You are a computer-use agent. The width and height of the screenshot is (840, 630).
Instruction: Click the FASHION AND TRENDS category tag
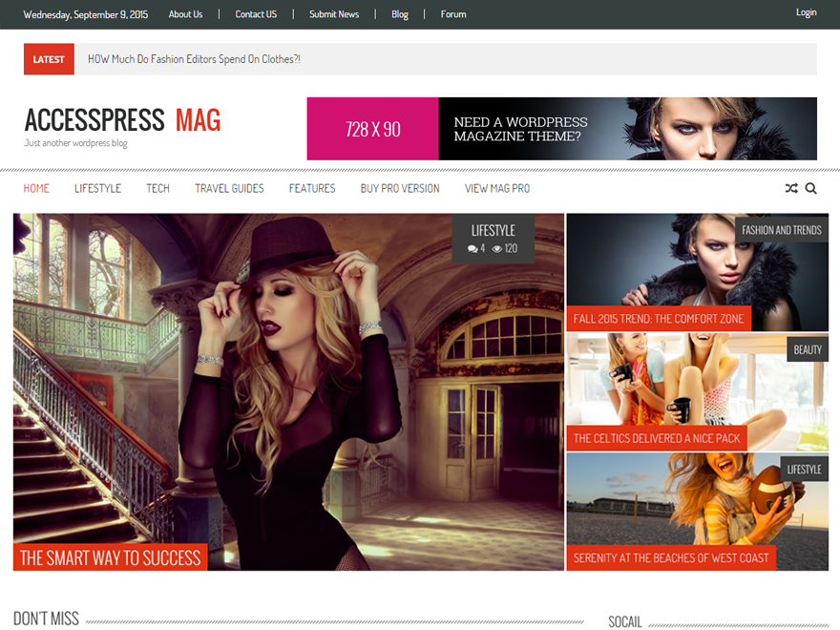point(782,230)
